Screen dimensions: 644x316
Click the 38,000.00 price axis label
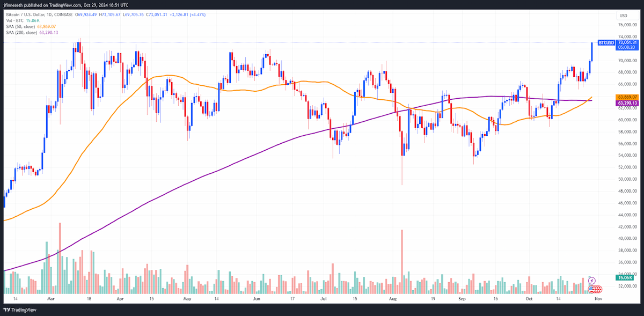click(x=627, y=251)
